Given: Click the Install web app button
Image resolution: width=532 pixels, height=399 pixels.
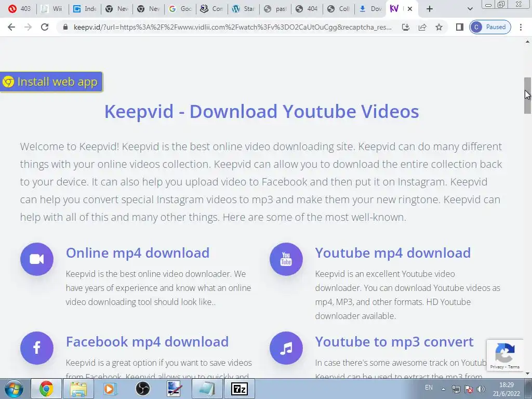Looking at the screenshot, I should pos(51,82).
